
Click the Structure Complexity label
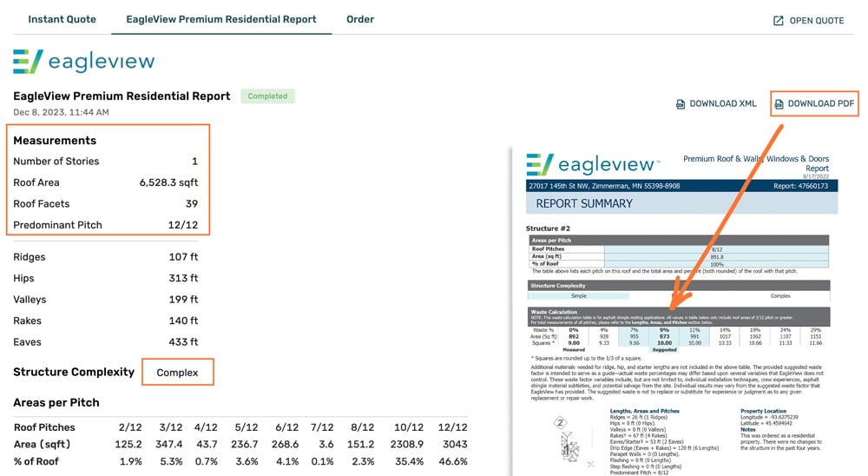point(74,372)
